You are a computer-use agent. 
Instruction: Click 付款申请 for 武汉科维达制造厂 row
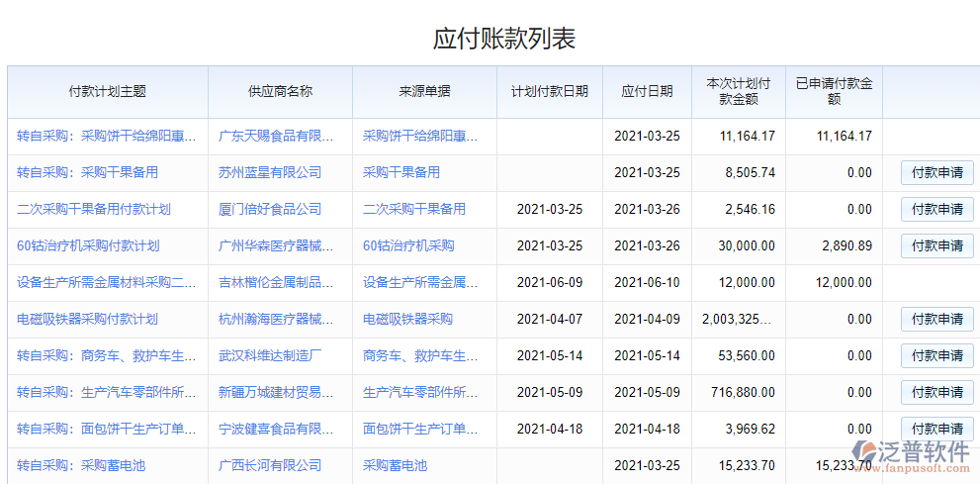[x=936, y=355]
